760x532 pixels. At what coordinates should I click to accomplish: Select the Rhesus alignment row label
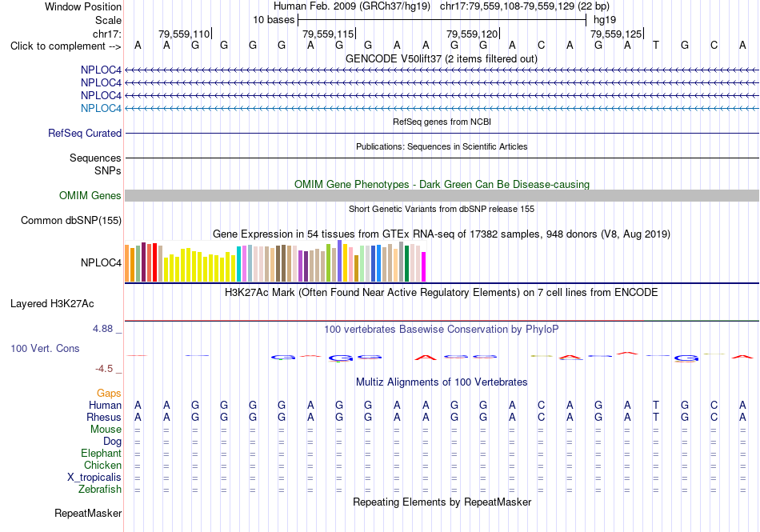(x=104, y=417)
